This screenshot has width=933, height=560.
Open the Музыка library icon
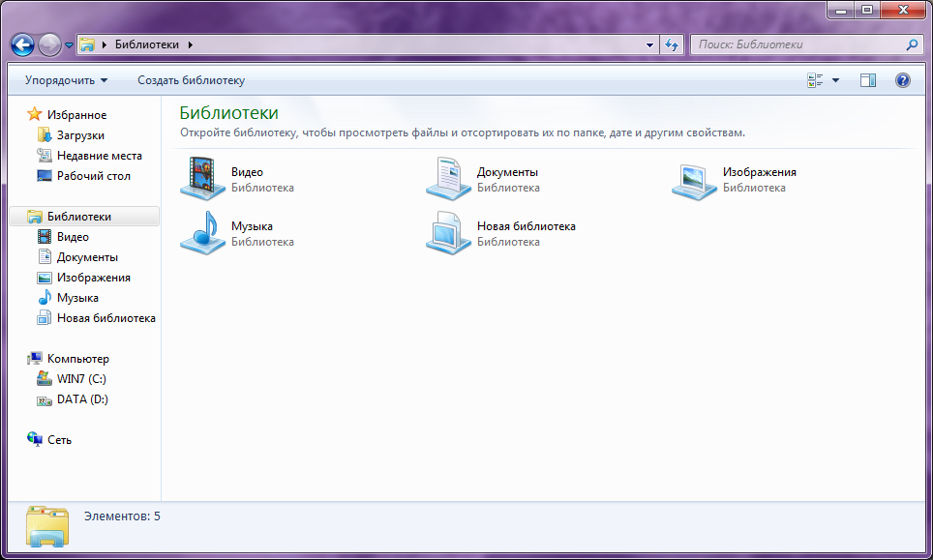(x=202, y=234)
